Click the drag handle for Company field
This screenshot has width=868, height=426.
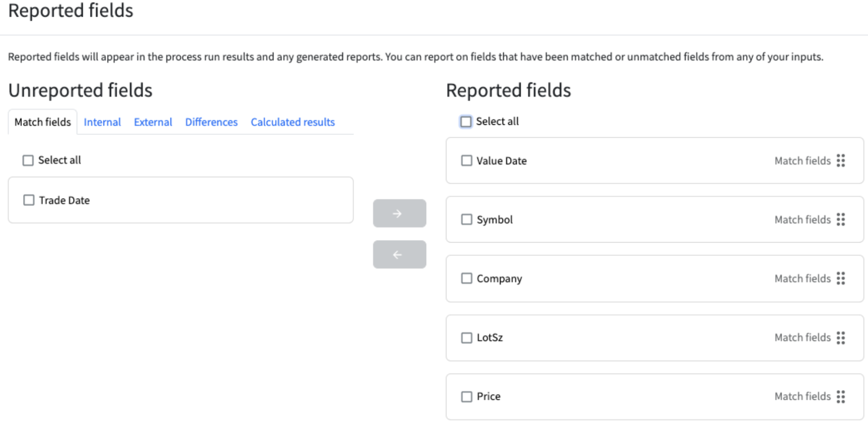[x=841, y=279]
